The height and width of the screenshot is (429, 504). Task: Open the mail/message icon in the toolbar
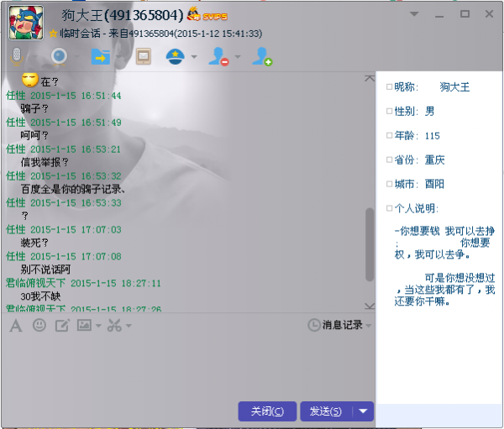[x=144, y=56]
